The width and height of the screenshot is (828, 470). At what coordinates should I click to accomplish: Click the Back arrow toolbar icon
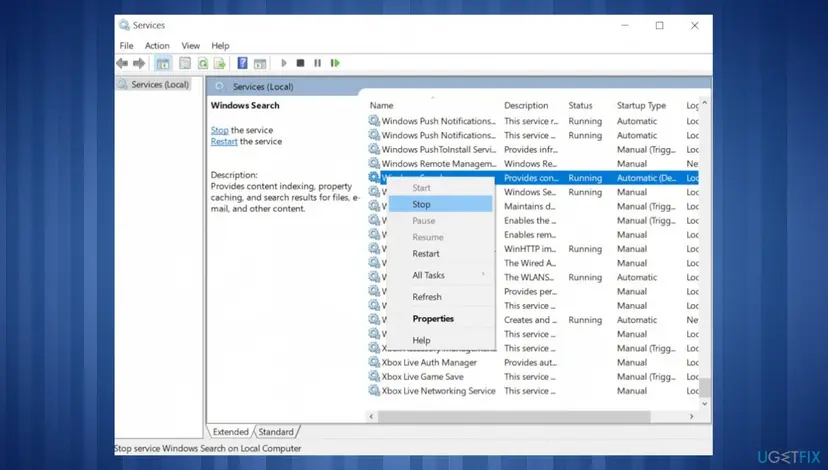(x=122, y=63)
